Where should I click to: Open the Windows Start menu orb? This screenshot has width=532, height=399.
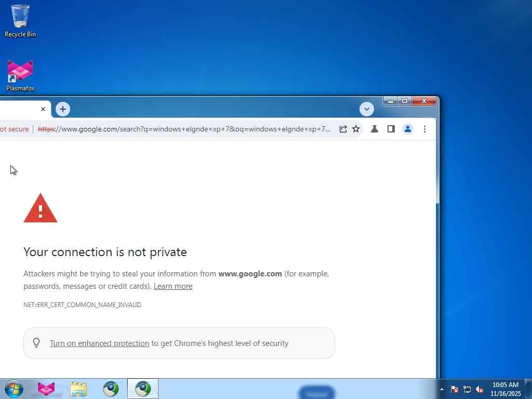pos(14,389)
